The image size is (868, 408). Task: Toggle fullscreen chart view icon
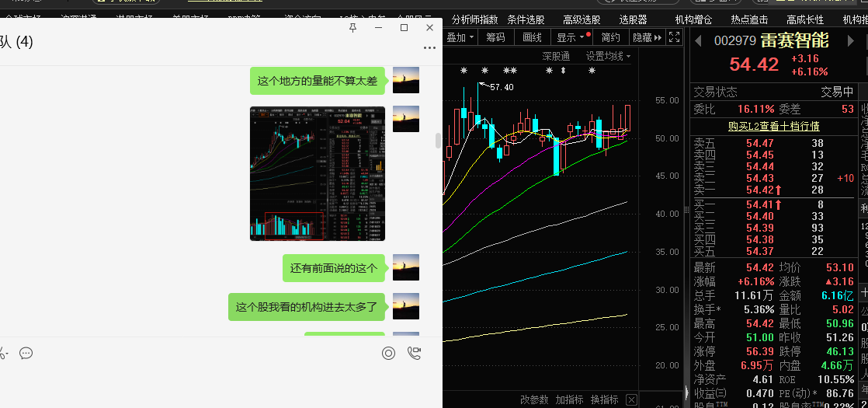click(x=674, y=37)
